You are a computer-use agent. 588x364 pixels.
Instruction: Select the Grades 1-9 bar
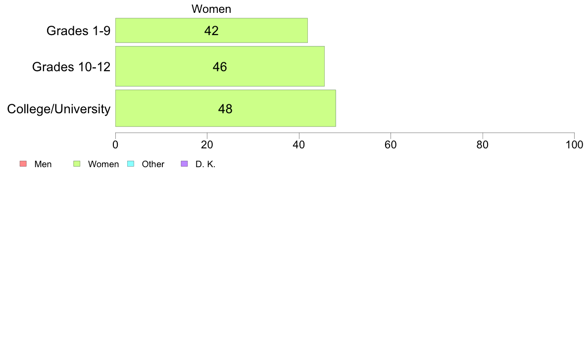pos(211,30)
